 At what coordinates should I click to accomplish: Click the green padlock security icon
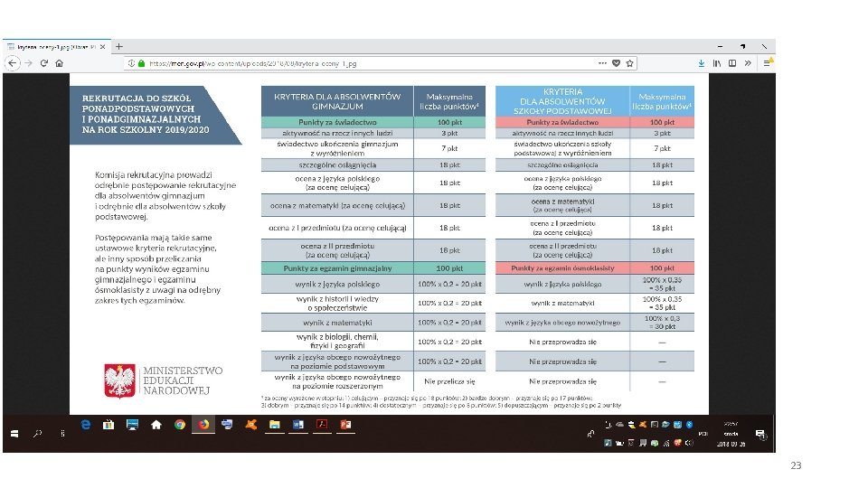[142, 63]
